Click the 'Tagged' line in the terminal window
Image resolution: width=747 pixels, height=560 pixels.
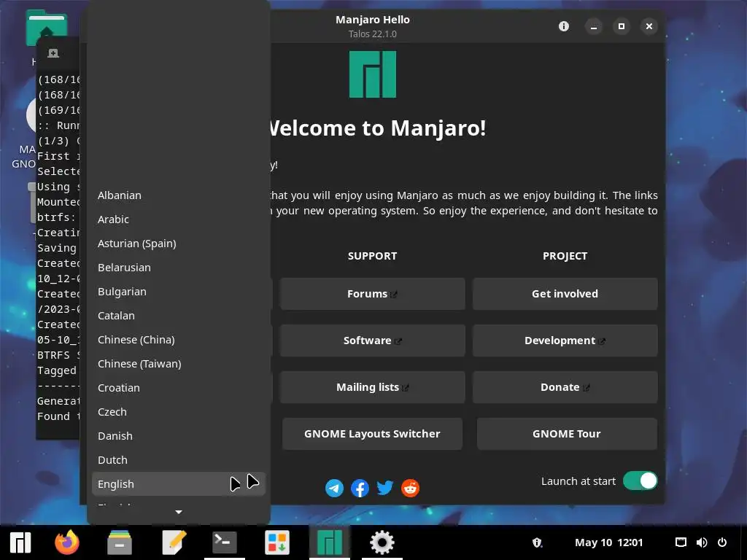(x=58, y=370)
